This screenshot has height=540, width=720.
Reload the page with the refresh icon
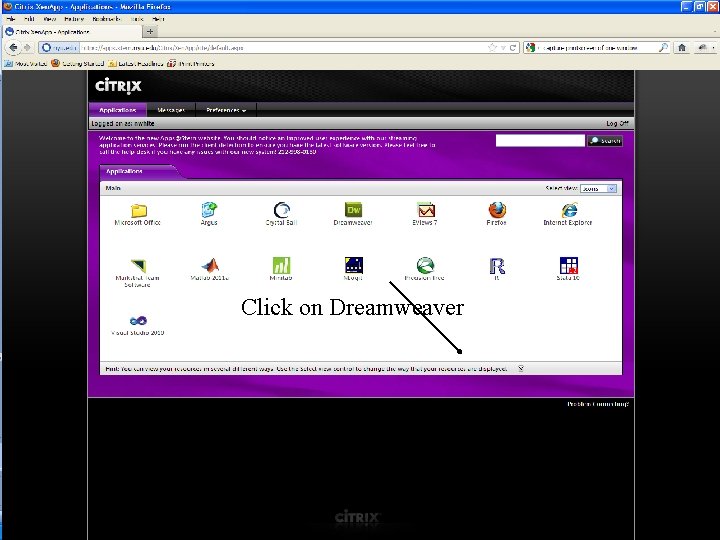[x=513, y=47]
